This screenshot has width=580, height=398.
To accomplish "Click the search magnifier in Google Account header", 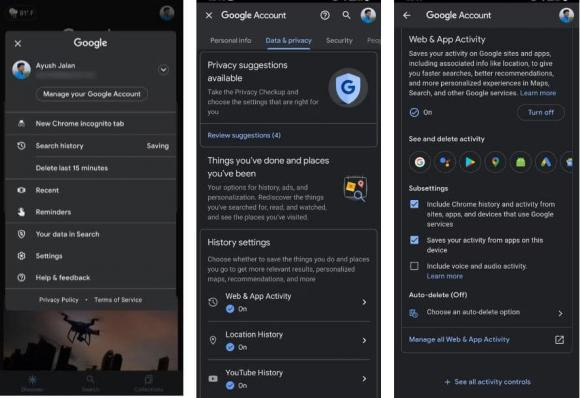I will coord(346,15).
